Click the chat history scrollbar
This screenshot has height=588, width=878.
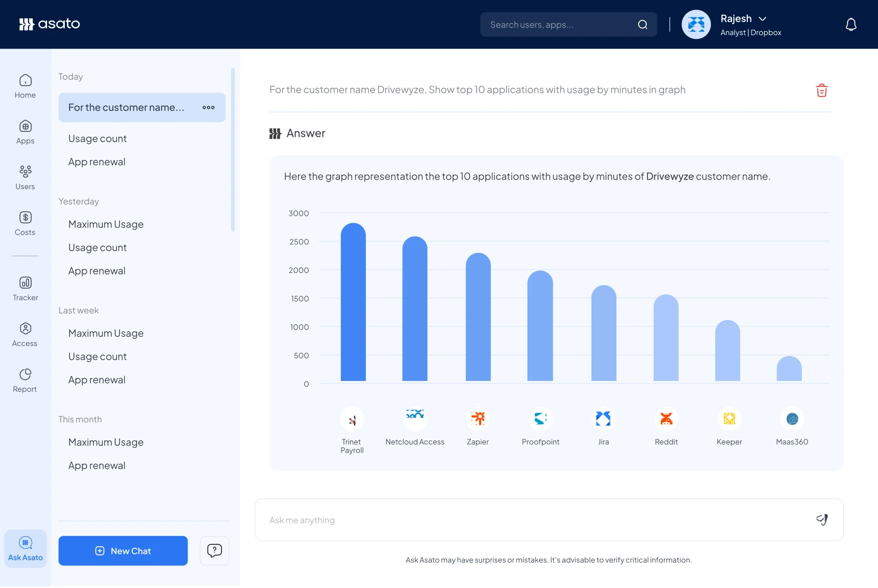tap(233, 150)
